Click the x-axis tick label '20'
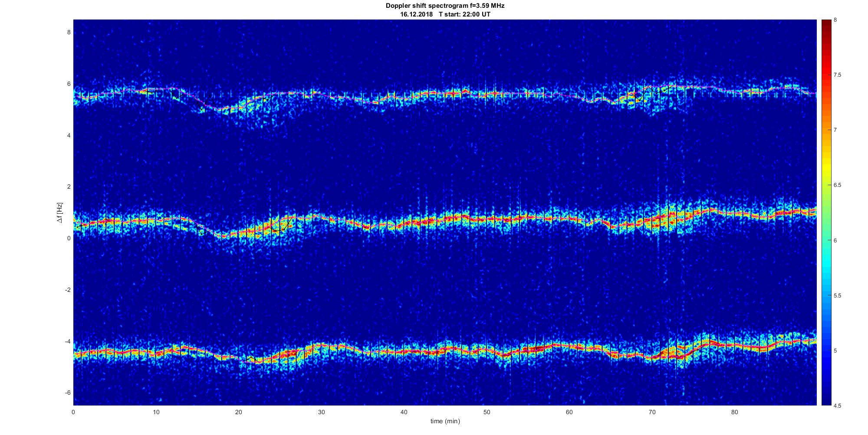Viewport: 868px width, 435px height. 239,412
